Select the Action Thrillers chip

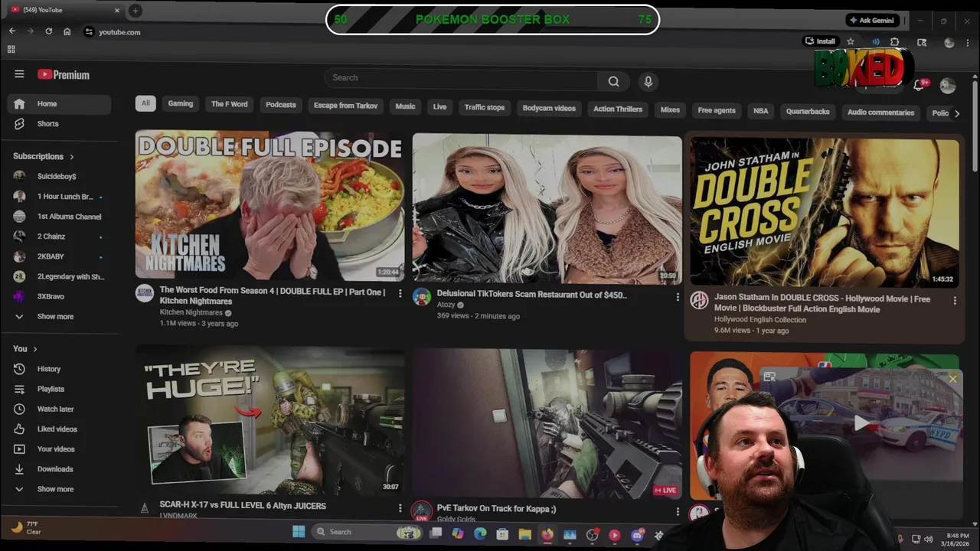coord(618,109)
